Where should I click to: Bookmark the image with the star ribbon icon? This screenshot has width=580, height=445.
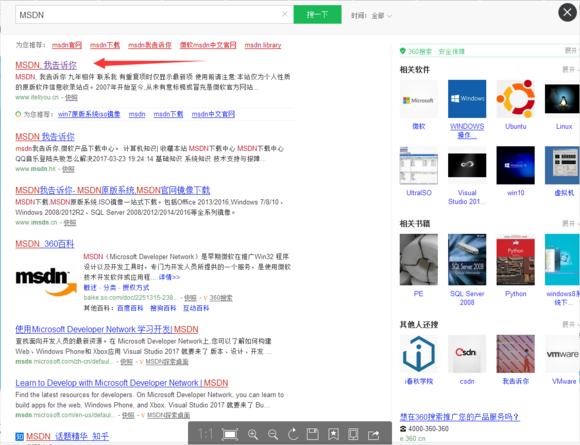pyautogui.click(x=333, y=434)
